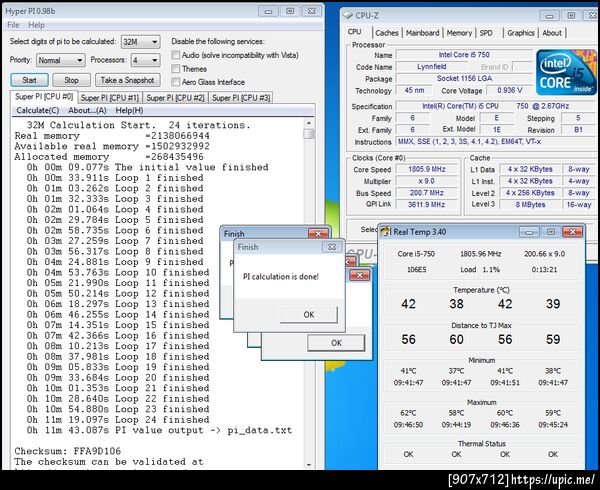600x490 pixels.
Task: Click the Intel Core i5 logo badge
Action: point(566,72)
